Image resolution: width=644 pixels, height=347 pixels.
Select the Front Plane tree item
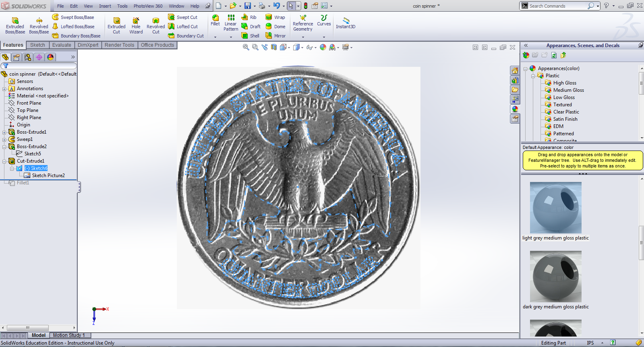[29, 103]
